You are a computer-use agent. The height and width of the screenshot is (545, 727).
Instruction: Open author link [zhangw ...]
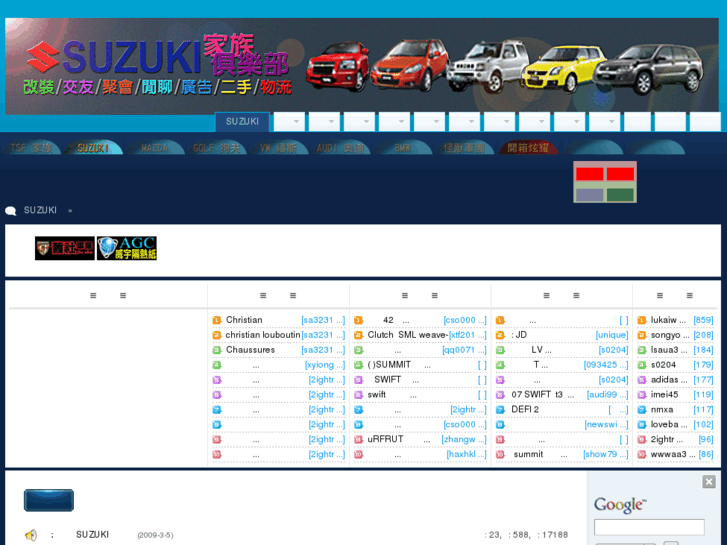[x=464, y=439]
